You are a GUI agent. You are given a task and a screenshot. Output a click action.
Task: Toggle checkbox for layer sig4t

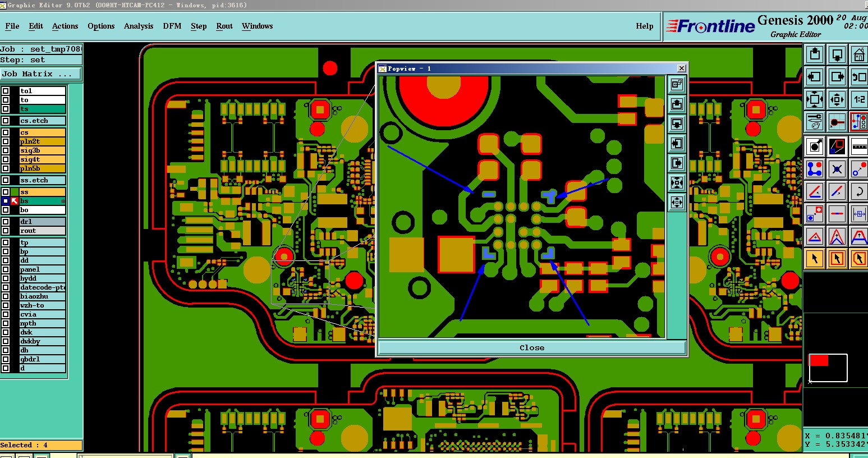[x=6, y=159]
